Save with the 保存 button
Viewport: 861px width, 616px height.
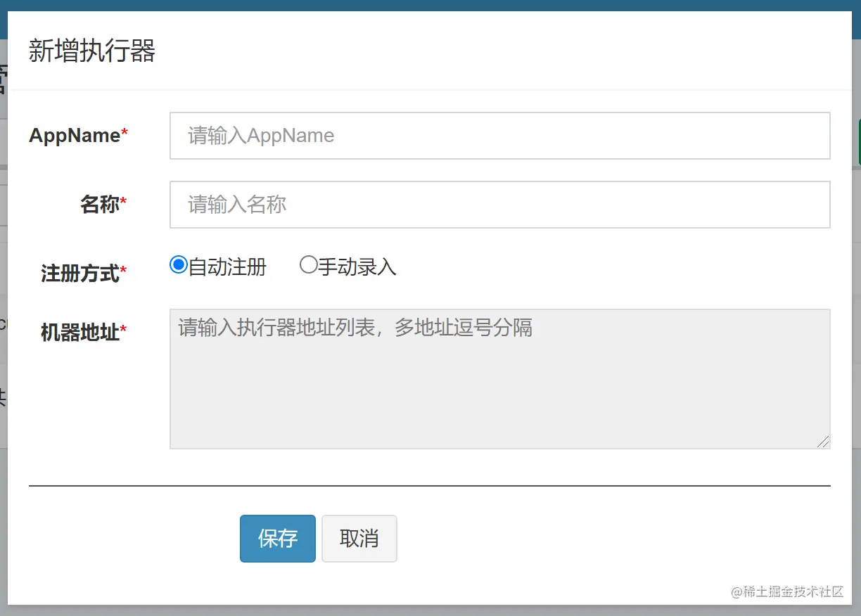[x=278, y=539]
